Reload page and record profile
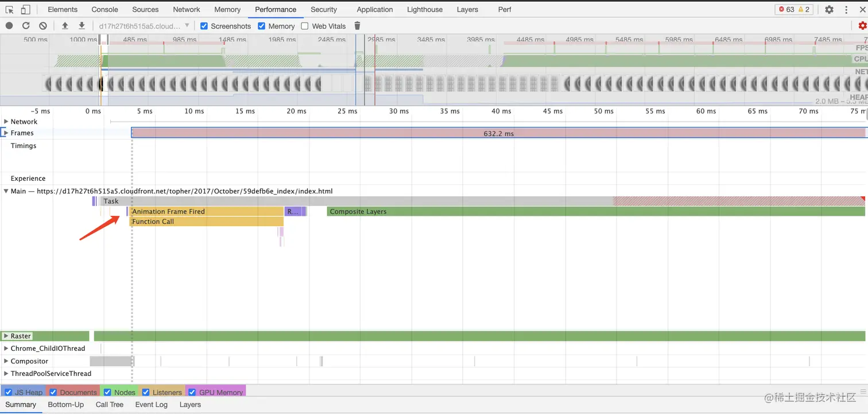This screenshot has height=415, width=868. tap(26, 26)
